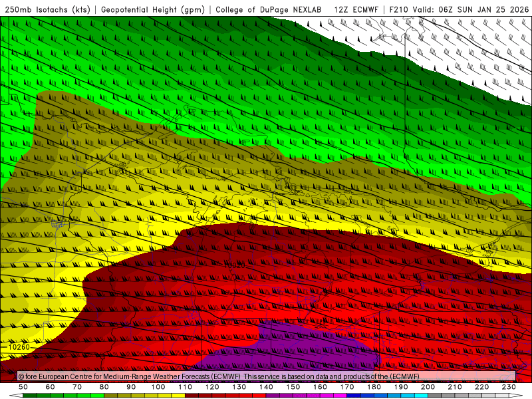The width and height of the screenshot is (532, 399).
Task: Click 'College of DuPage NEXLAB' header text
Action: pyautogui.click(x=269, y=10)
